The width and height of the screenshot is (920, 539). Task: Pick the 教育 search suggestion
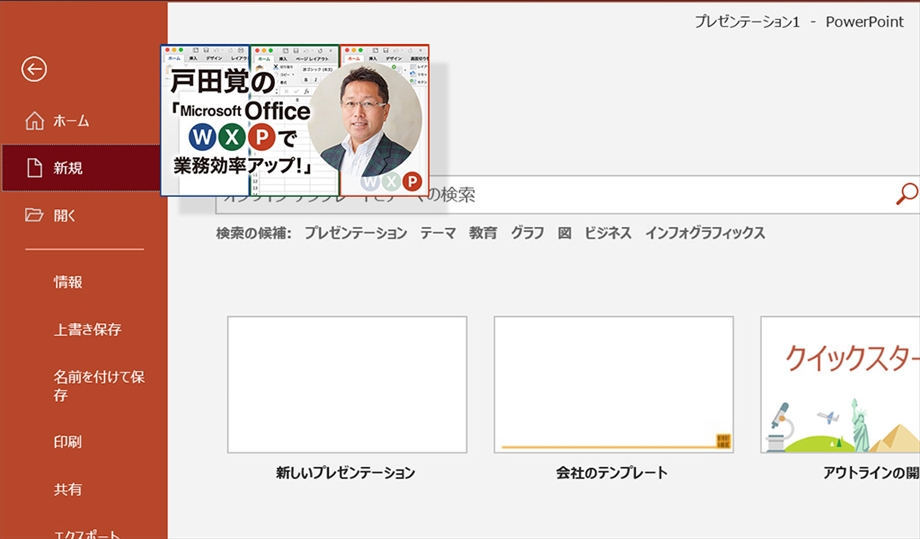(x=483, y=233)
